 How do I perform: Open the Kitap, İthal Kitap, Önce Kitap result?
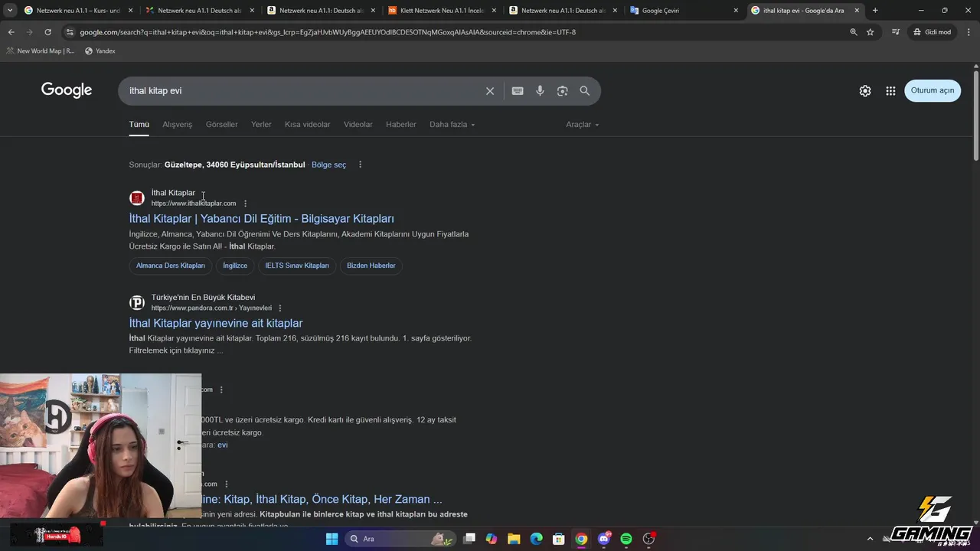[322, 499]
